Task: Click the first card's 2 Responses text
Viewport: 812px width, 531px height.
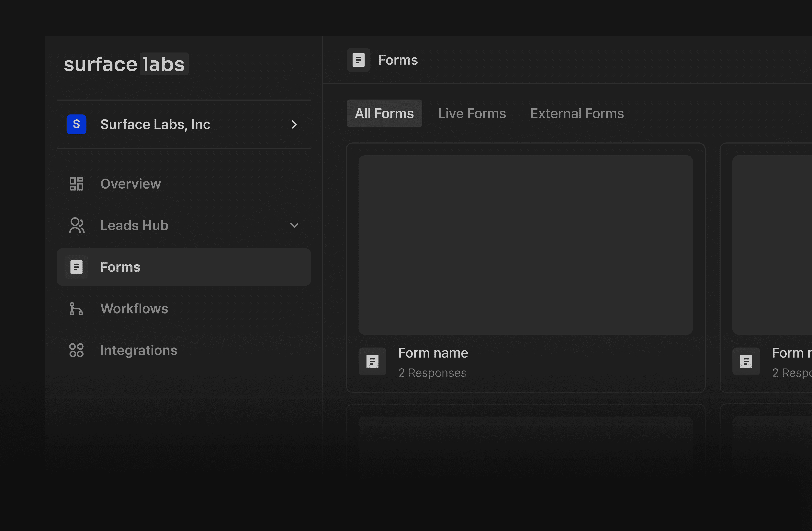Action: tap(432, 373)
